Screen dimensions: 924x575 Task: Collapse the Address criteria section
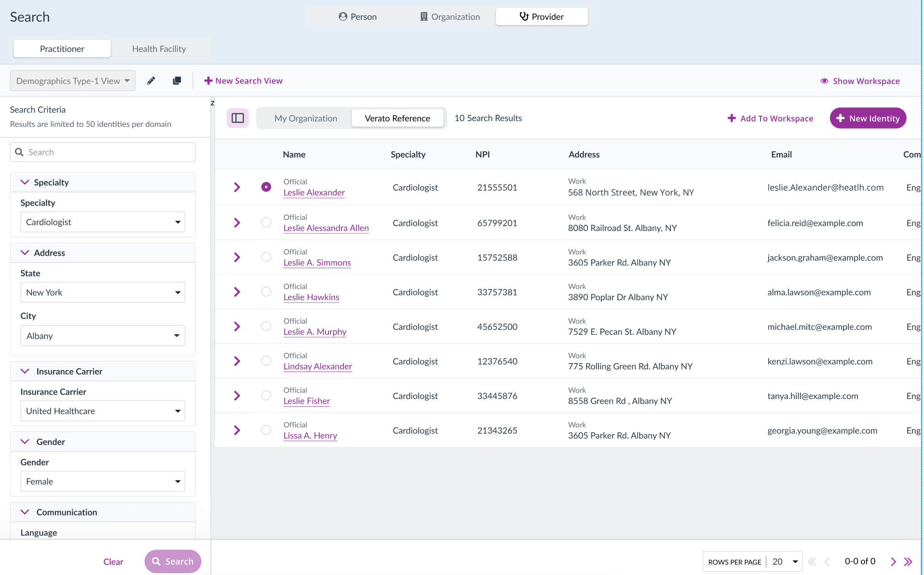25,253
